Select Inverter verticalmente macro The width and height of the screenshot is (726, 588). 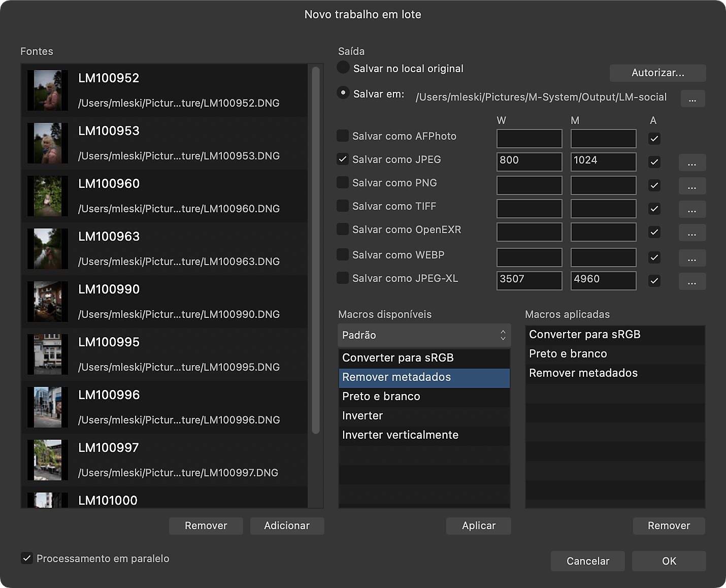424,435
